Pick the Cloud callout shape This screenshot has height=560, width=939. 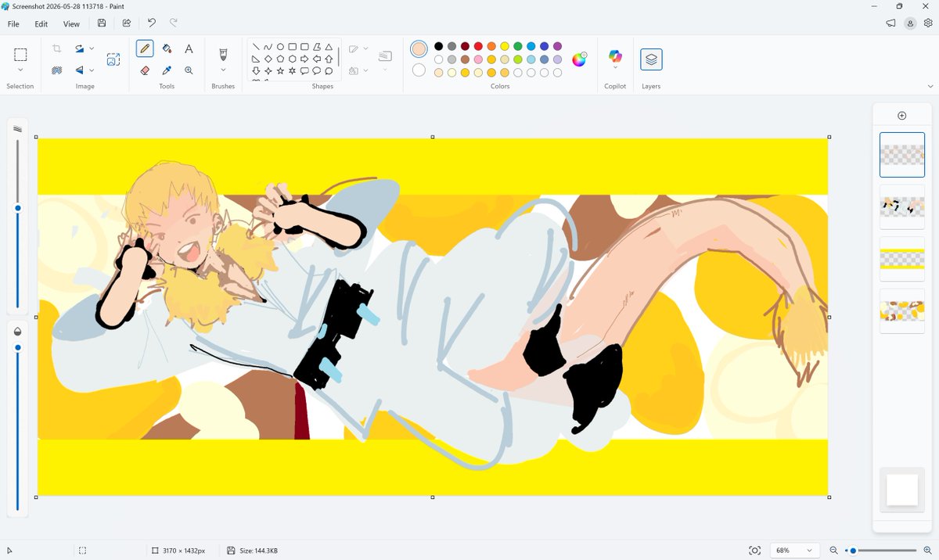click(x=329, y=70)
